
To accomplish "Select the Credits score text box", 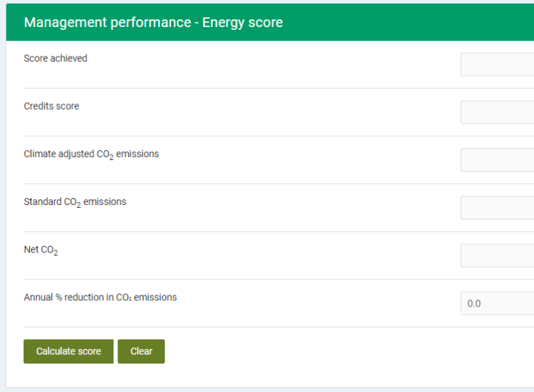I will click(497, 112).
